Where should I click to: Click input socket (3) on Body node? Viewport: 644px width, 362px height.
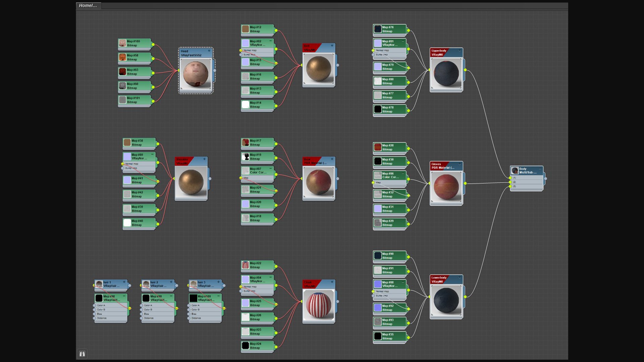point(510,186)
